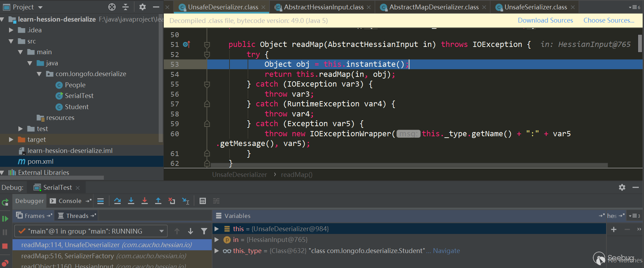Add a new watch with the plus icon

614,229
